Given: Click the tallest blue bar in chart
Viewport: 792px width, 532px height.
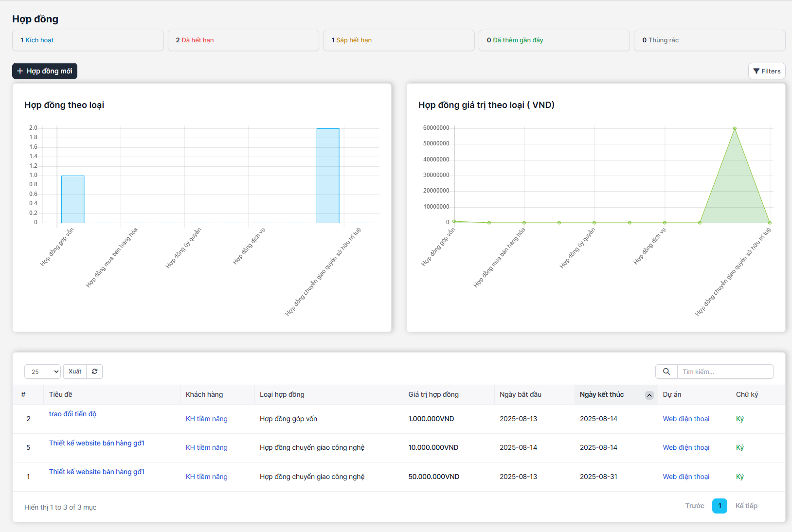Looking at the screenshot, I should [328, 175].
